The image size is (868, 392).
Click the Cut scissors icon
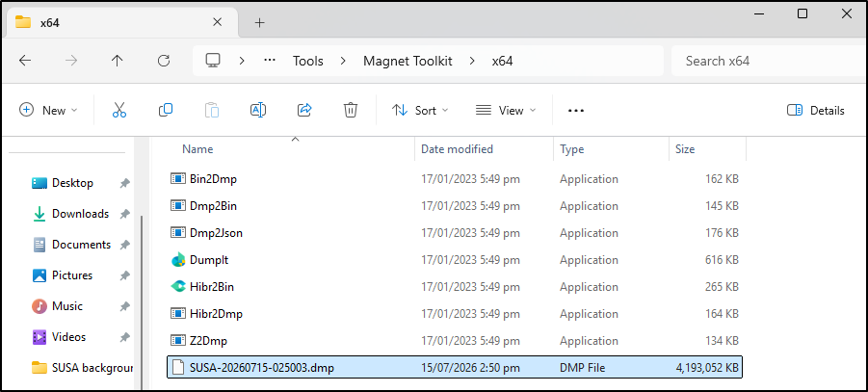click(119, 110)
